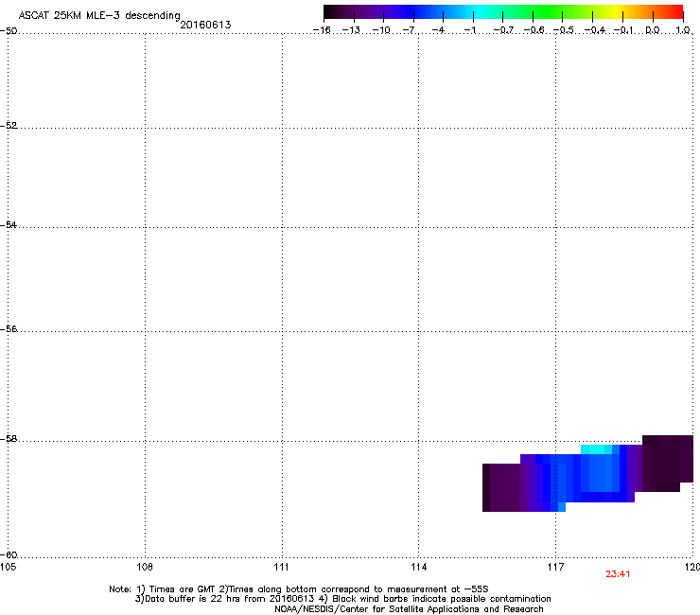The image size is (700, 615).
Task: Click the color bar at the -16 tick
Action: [x=324, y=12]
